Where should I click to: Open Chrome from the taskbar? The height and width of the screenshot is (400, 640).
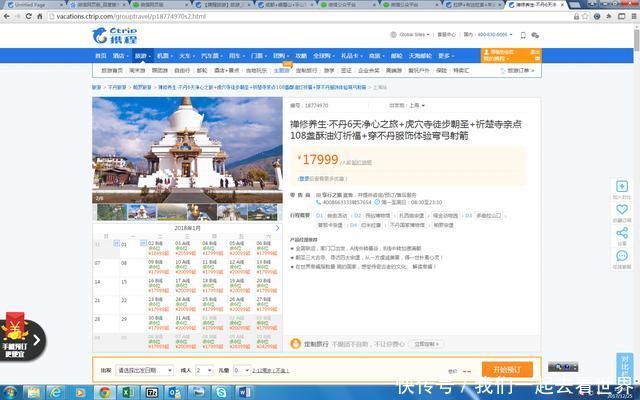tap(104, 393)
